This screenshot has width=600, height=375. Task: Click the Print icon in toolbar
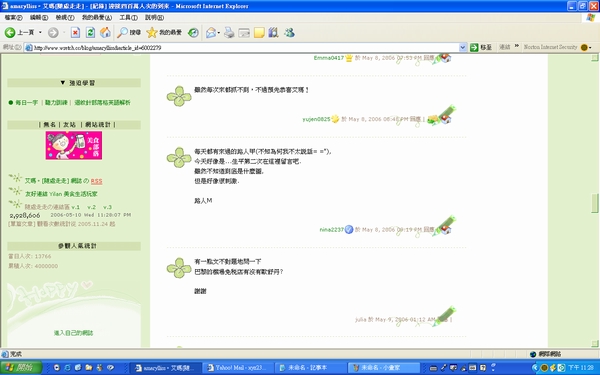point(229,33)
